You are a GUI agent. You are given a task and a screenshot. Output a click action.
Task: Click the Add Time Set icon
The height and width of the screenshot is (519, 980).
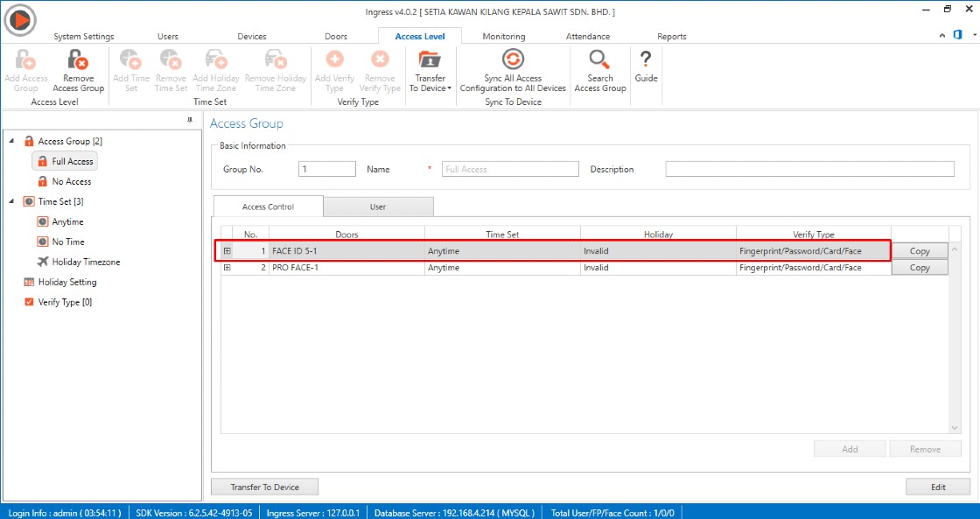(x=131, y=60)
